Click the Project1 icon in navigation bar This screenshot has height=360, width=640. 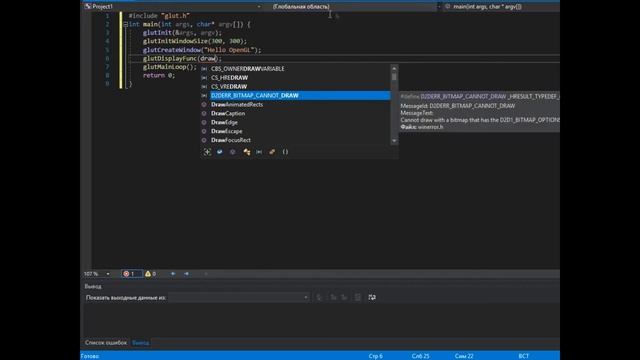click(87, 7)
